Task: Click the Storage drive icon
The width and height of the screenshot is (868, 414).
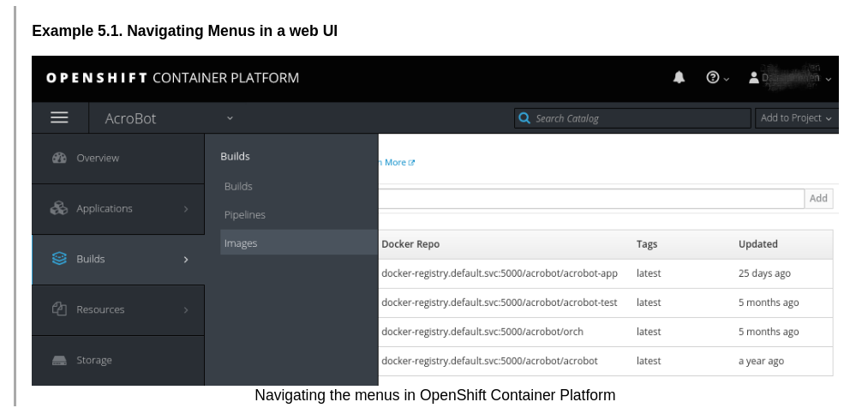Action: [x=59, y=361]
